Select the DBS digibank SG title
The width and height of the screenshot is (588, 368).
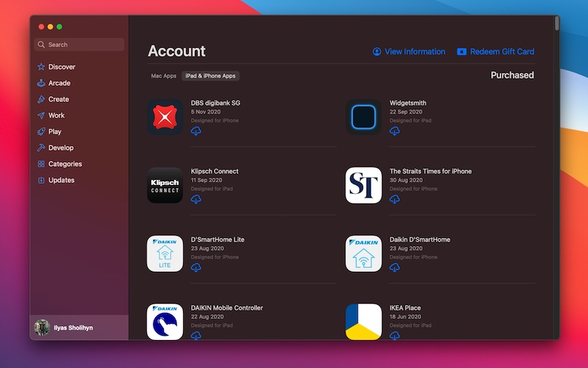click(x=215, y=103)
